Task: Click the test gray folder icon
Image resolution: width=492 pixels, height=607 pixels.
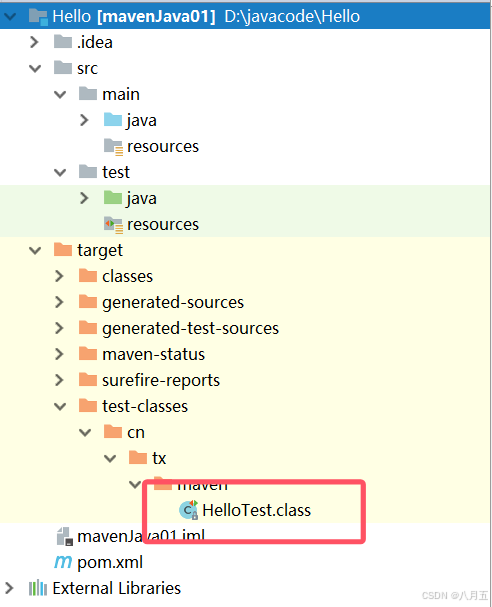Action: (x=88, y=171)
